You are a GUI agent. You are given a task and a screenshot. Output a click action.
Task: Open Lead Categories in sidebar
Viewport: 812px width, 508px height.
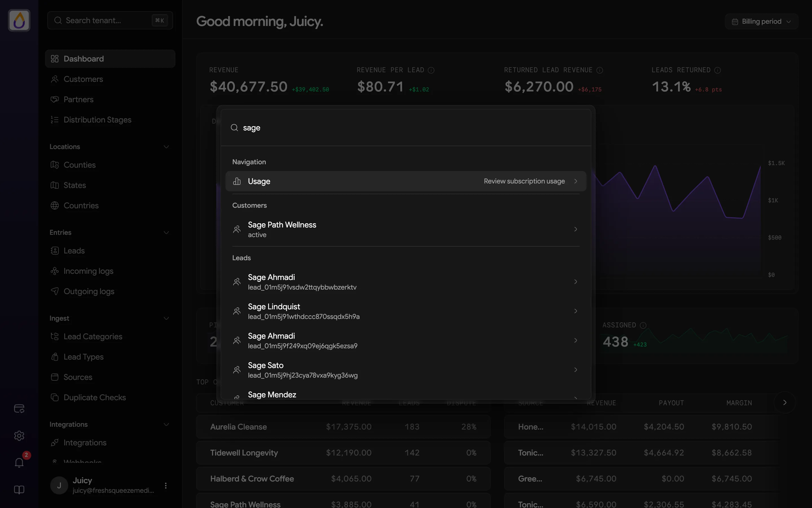(x=110, y=337)
